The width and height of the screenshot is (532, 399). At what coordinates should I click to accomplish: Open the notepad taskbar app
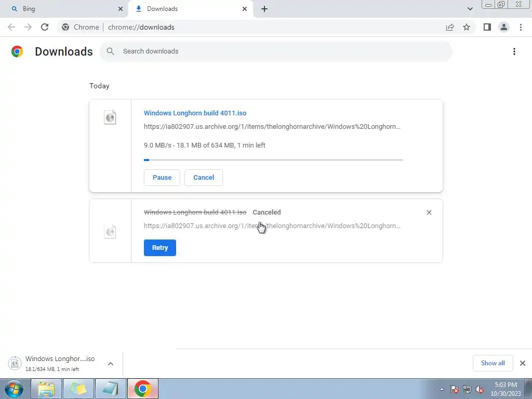(x=111, y=389)
